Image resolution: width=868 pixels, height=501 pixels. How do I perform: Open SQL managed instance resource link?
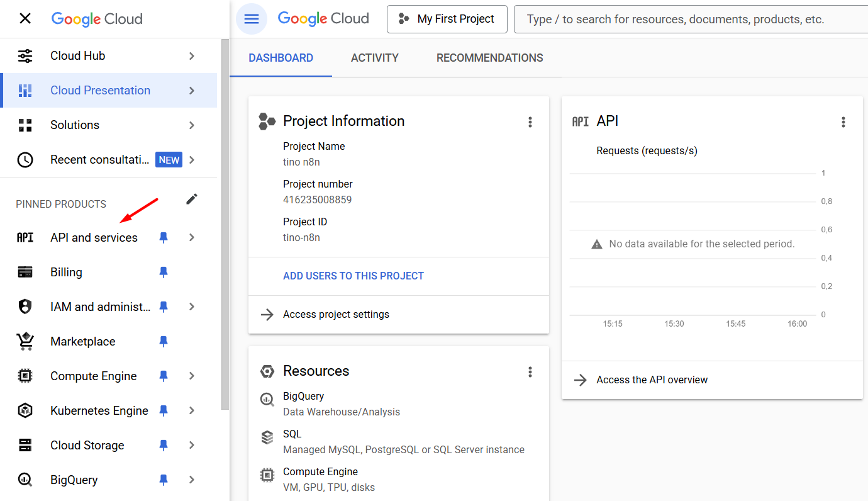(404, 442)
